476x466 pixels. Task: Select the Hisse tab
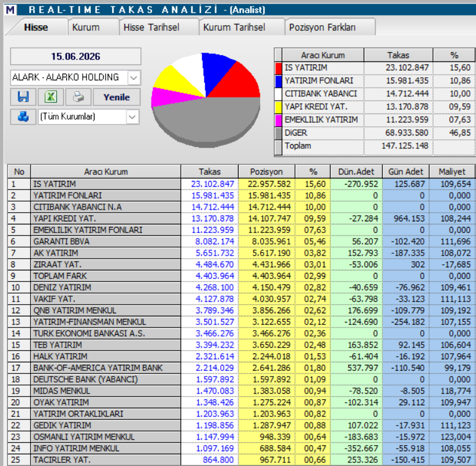(36, 28)
